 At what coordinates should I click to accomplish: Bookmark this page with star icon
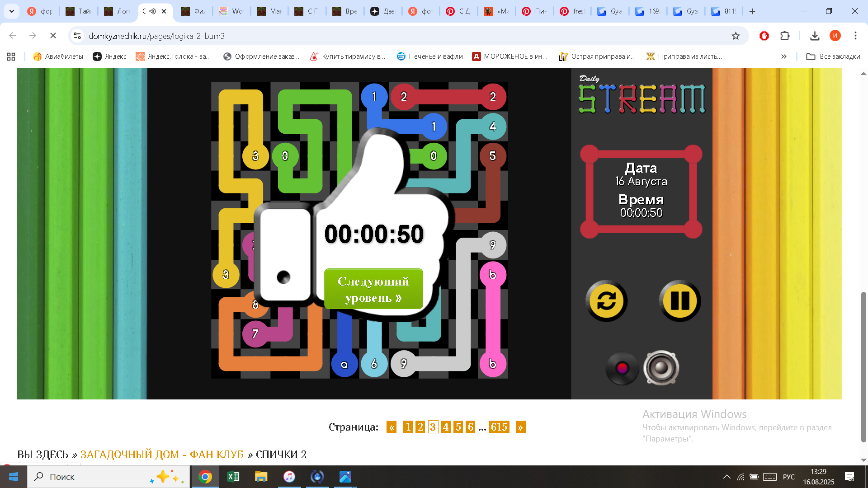(x=736, y=36)
